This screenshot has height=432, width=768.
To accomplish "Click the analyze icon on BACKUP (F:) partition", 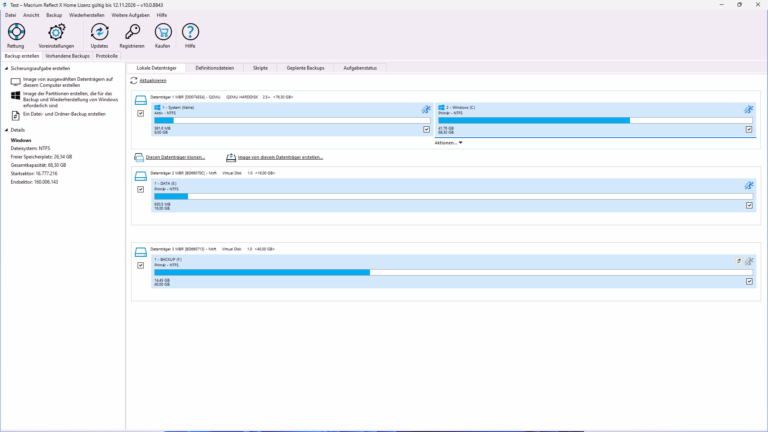I will [x=749, y=261].
